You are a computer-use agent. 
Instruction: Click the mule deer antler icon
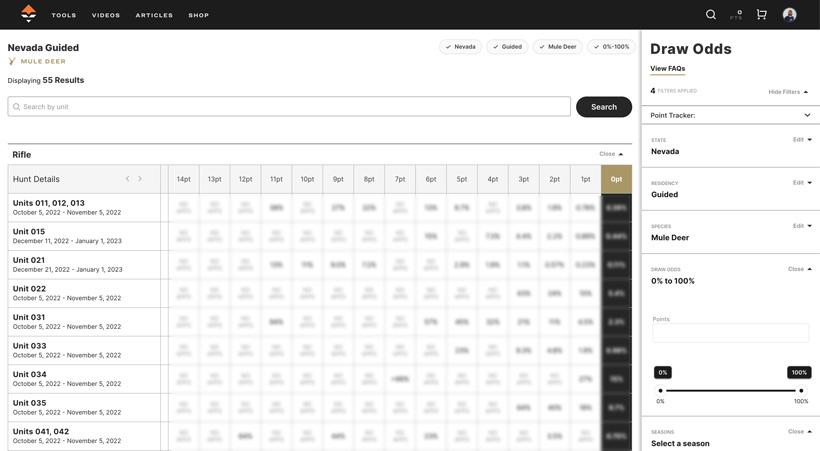[12, 62]
